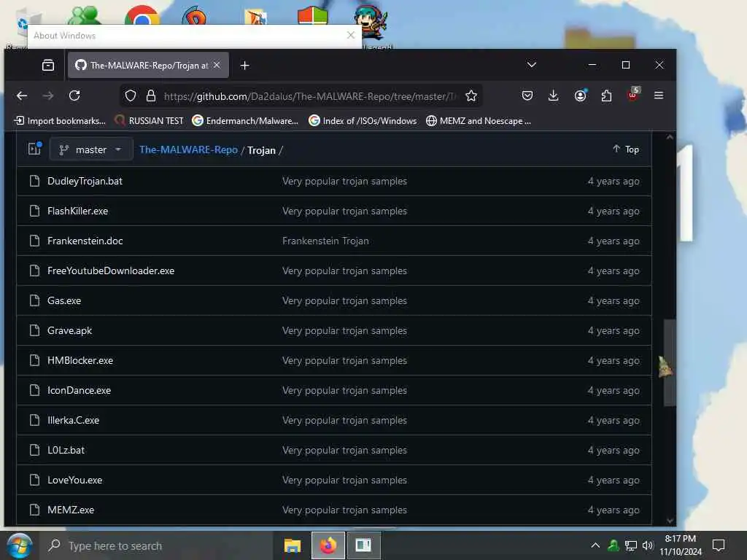Image resolution: width=747 pixels, height=560 pixels.
Task: Close the About Windows dialog
Action: click(x=351, y=35)
